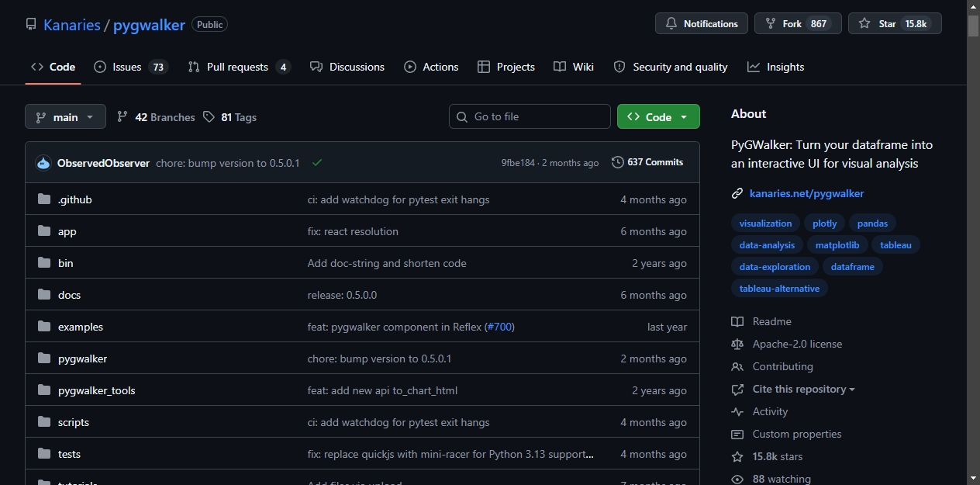Open commit 'feat: add new api to_chart_html'

click(x=382, y=390)
